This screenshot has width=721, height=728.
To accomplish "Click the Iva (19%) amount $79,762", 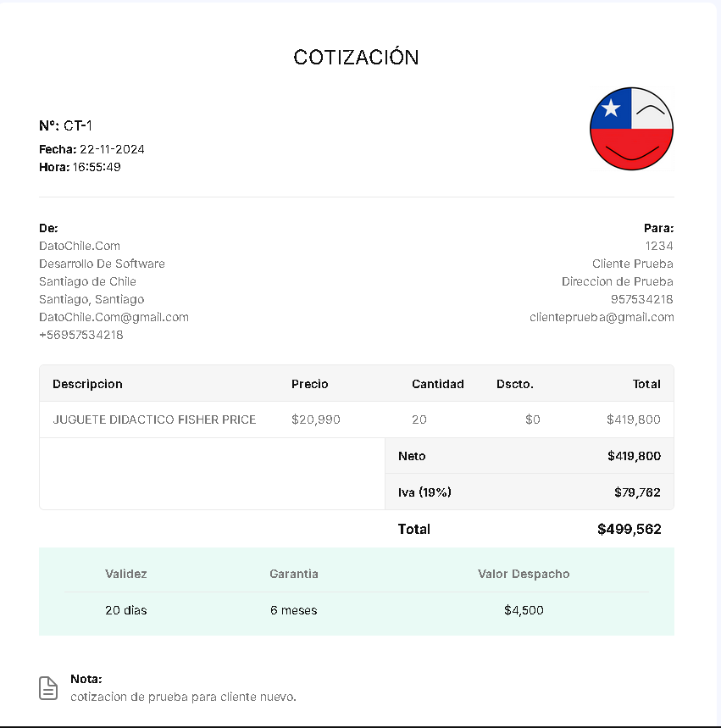I will pyautogui.click(x=637, y=492).
